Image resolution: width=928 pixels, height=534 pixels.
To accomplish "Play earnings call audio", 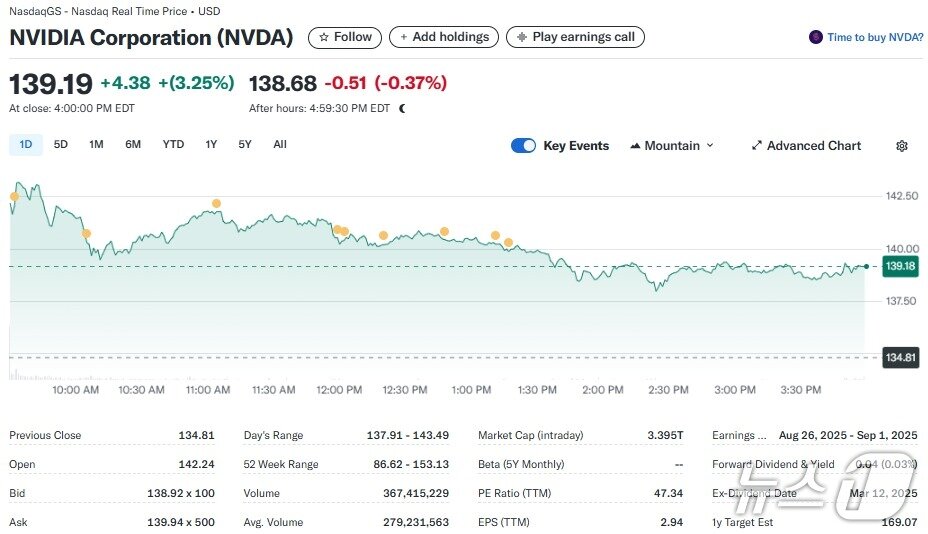I will [x=575, y=37].
